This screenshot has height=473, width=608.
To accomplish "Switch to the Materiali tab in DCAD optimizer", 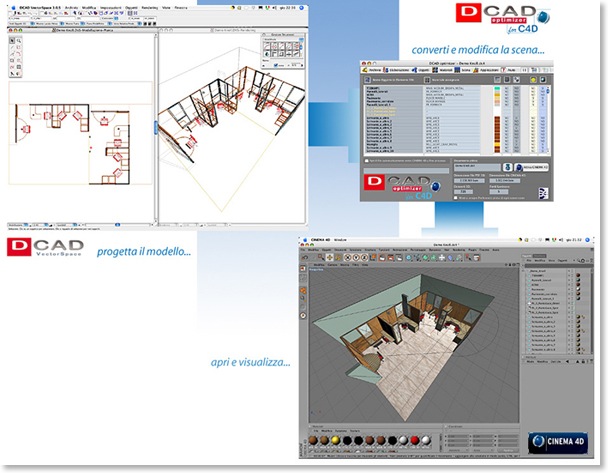I will 443,70.
